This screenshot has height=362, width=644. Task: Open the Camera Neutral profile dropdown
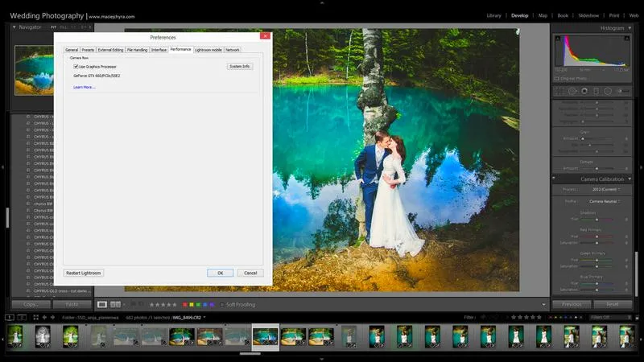(605, 202)
